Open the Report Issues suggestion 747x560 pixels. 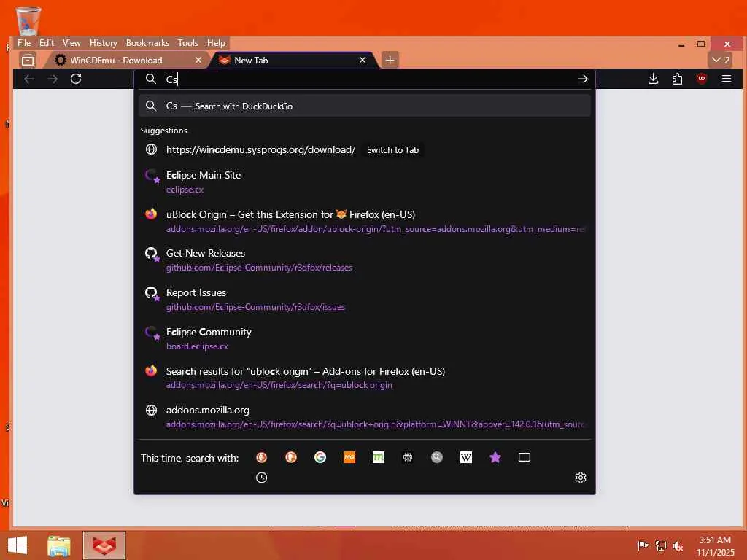click(x=365, y=299)
